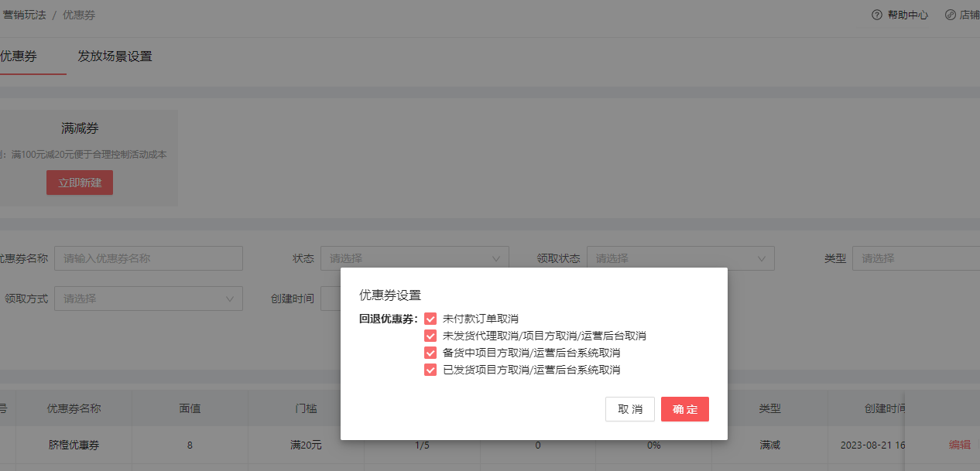Click the help center question mark icon
The height and width of the screenshot is (471, 980).
[x=877, y=15]
